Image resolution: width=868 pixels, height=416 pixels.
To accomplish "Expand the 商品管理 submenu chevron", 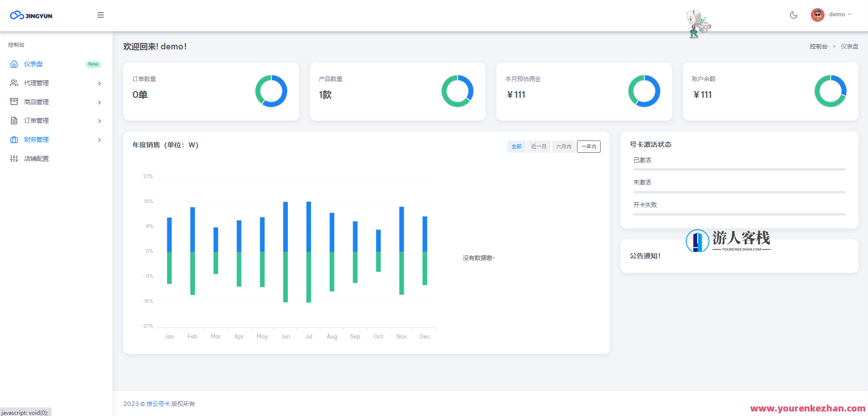I will 99,102.
